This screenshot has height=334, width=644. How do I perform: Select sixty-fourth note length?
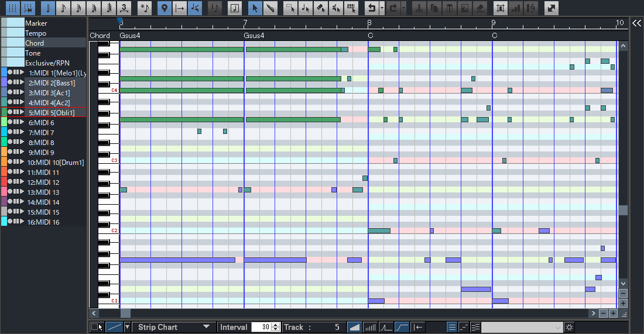(108, 8)
